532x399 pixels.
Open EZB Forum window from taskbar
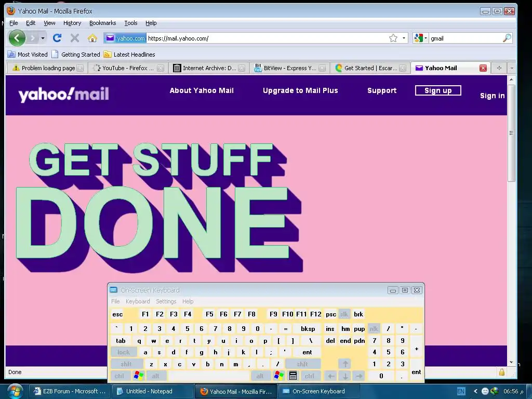pos(69,391)
